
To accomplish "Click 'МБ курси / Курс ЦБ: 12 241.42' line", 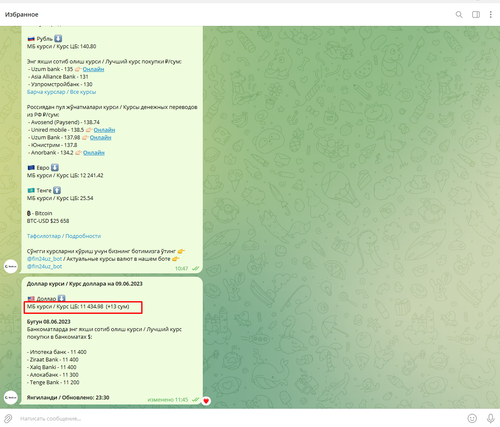I will click(65, 175).
